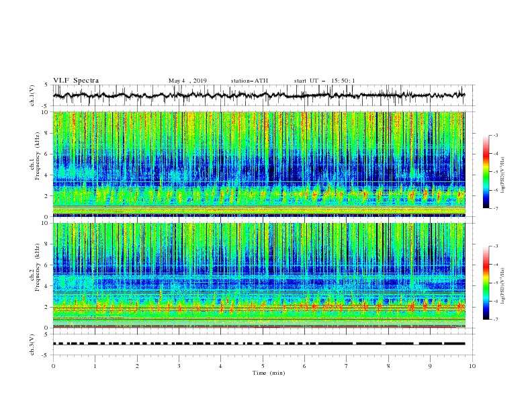This screenshot has height=411, width=532.
Task: Click the "1" tick on time axis
Action: tap(95, 366)
